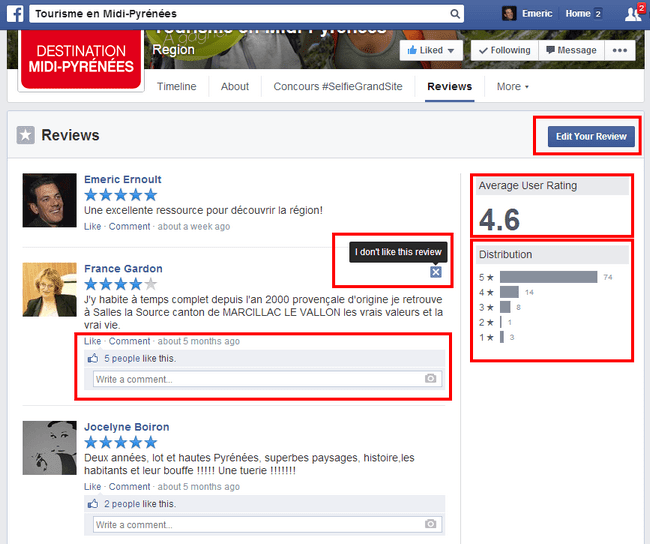Click Jocelyne Boiron's five-star rating
Viewport: 650px width, 544px height.
pos(121,442)
